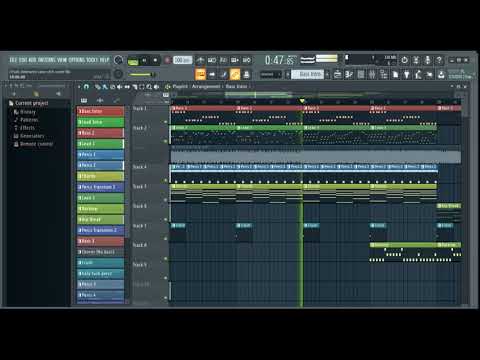Click the zoom magnifier tool in playlist toolbar
Screen dimensions: 480x360
coord(149,87)
